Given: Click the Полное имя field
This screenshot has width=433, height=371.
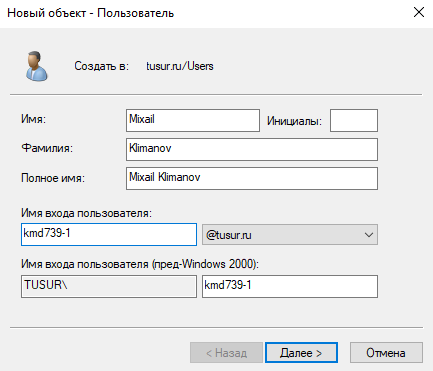Looking at the screenshot, I should [252, 178].
